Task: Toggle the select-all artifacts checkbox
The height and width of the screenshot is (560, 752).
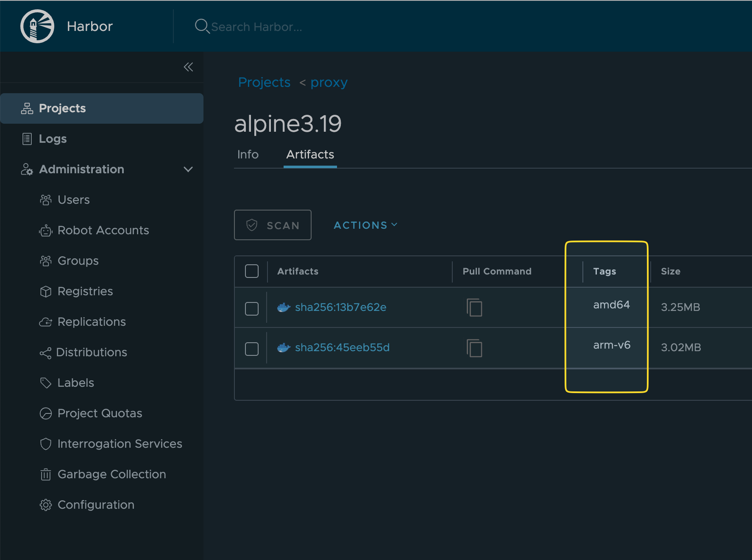Action: coord(252,271)
